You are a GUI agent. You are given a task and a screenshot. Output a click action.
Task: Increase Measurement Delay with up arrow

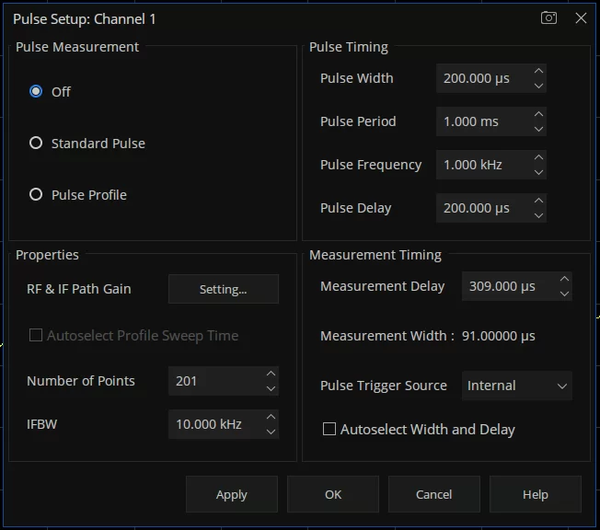(565, 279)
